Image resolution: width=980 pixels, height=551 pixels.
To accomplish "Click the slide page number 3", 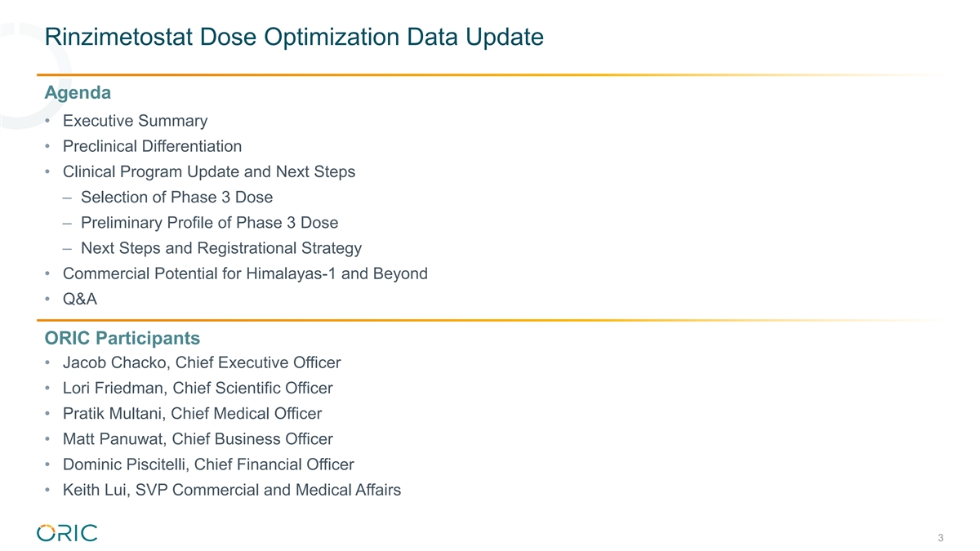I will tap(941, 538).
